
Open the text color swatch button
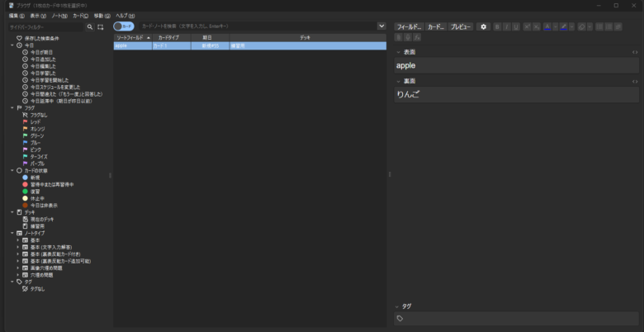click(547, 26)
